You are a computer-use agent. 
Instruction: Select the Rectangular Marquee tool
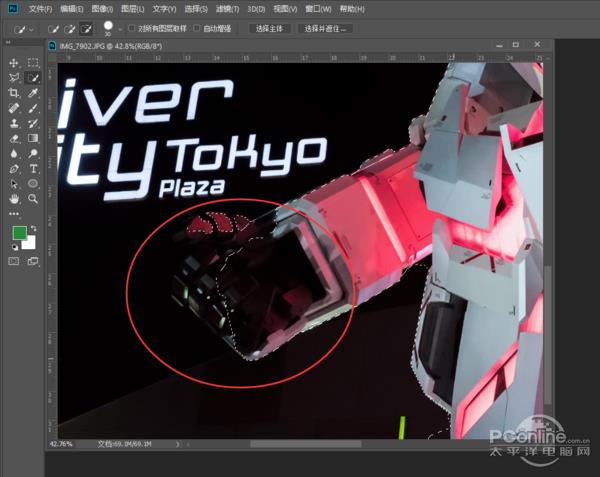(33, 63)
